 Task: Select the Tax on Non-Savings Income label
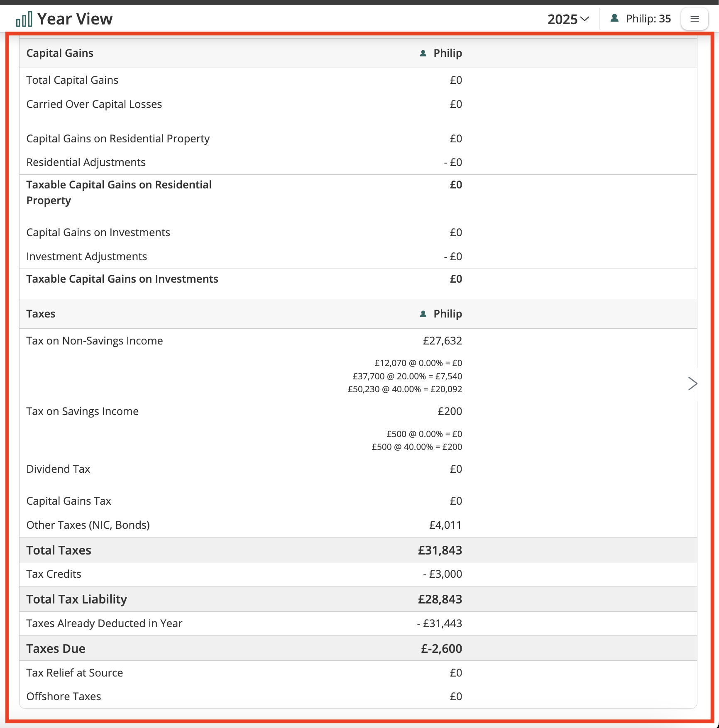(94, 341)
